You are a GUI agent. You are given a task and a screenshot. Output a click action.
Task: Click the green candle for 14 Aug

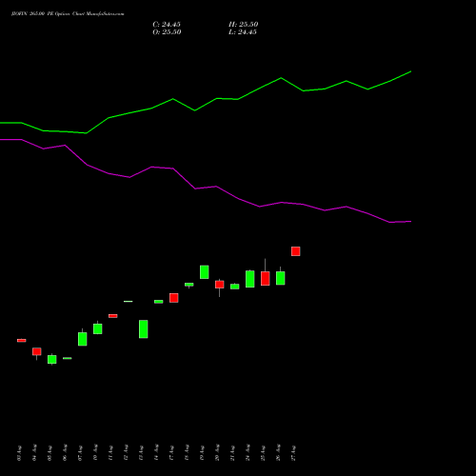click(159, 302)
